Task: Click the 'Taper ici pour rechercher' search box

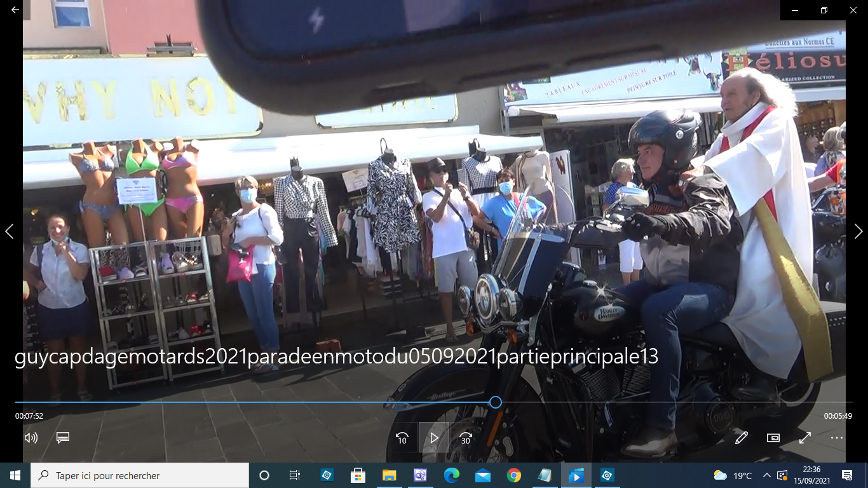Action: point(140,475)
